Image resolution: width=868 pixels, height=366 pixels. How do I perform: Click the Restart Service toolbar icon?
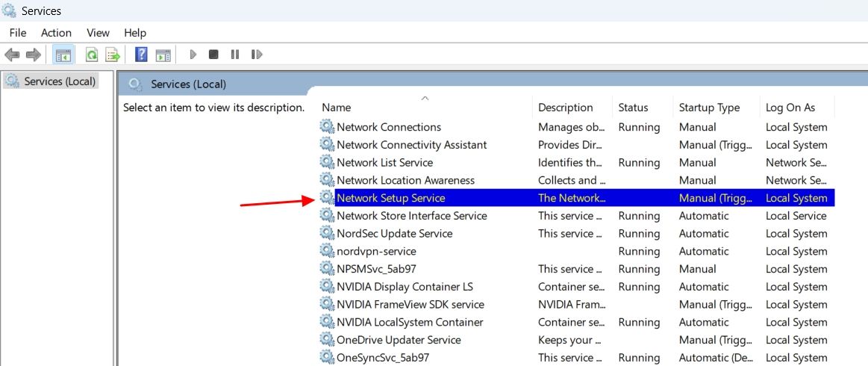click(x=256, y=55)
